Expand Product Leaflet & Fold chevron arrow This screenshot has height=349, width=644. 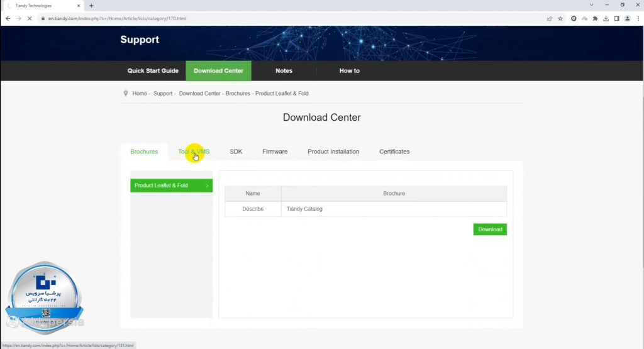coord(208,186)
